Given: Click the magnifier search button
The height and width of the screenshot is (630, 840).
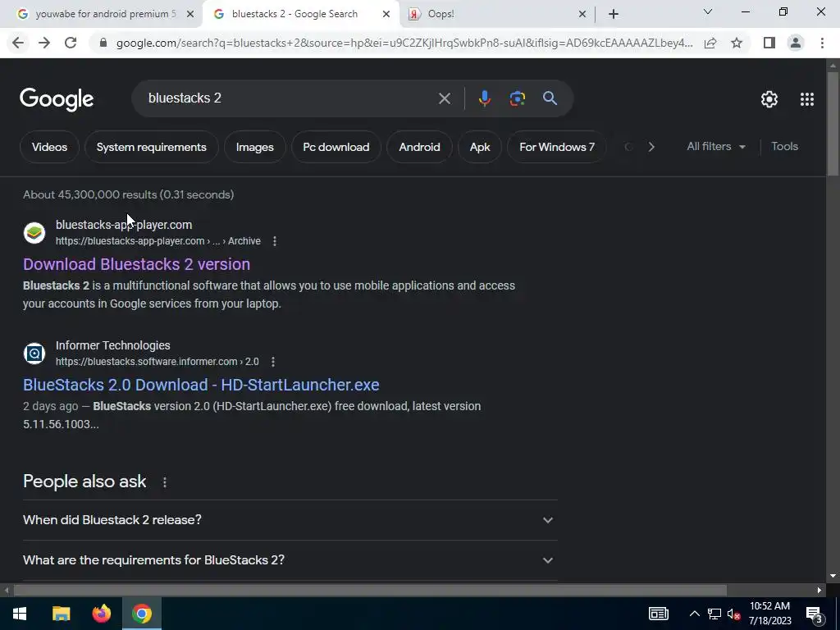Looking at the screenshot, I should point(550,98).
